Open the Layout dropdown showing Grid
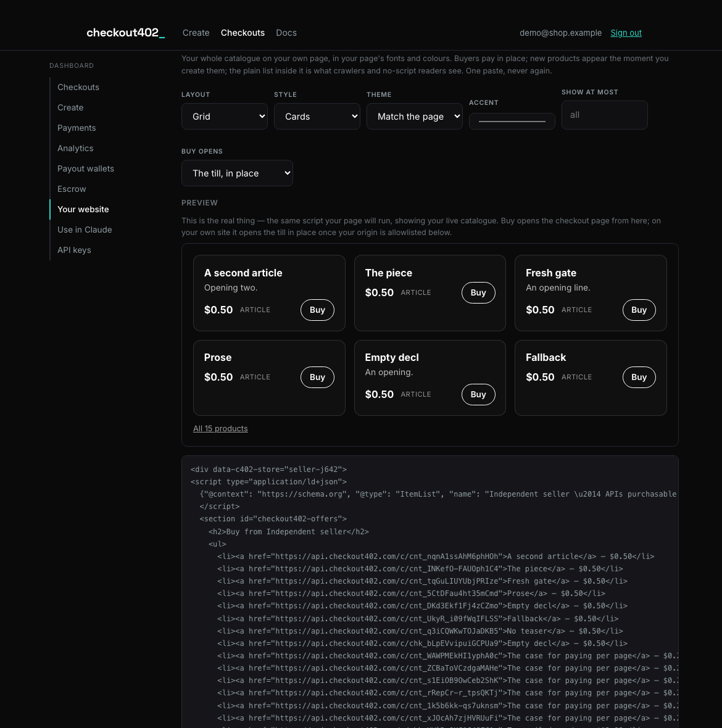This screenshot has width=722, height=728. click(x=224, y=117)
